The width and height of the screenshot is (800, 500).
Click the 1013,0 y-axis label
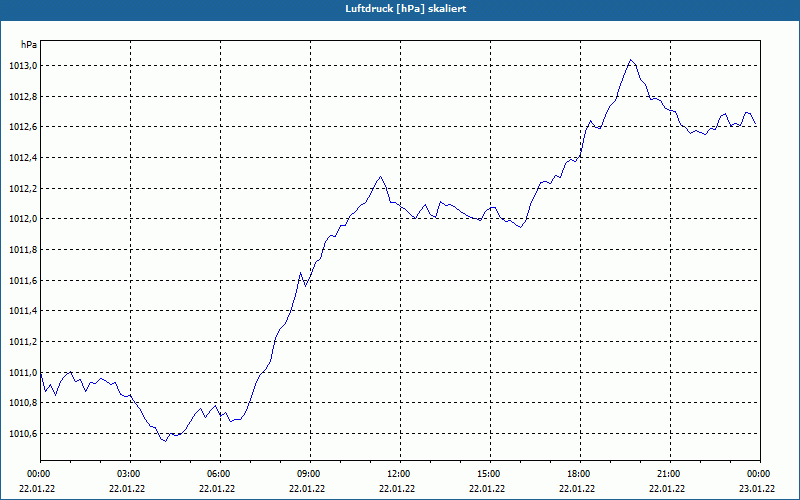pos(23,66)
